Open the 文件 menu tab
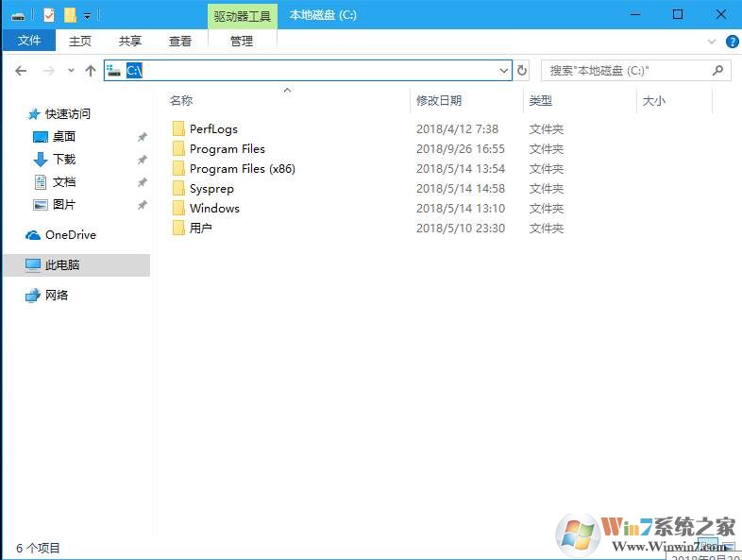Image resolution: width=742 pixels, height=560 pixels. (29, 41)
